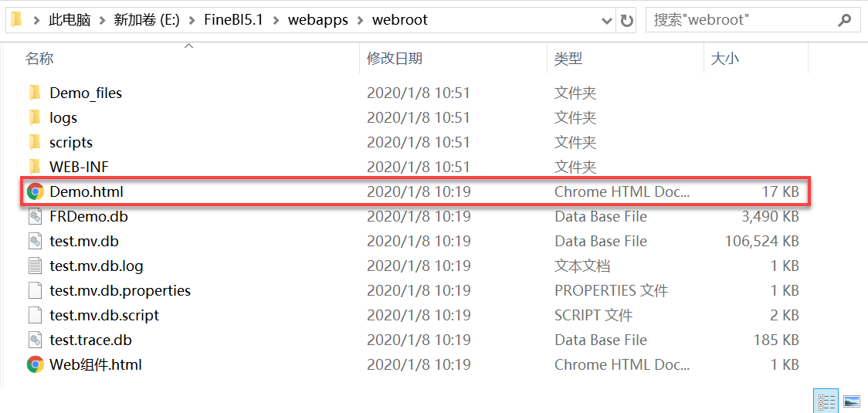Click the Chrome icon for Web组件.html
This screenshot has width=868, height=413.
(x=35, y=364)
